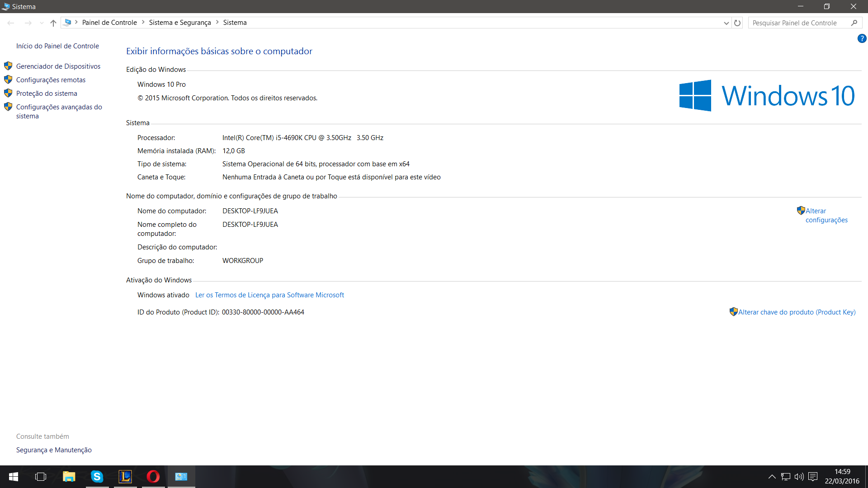Click the 12,0 GB RAM value

233,150
